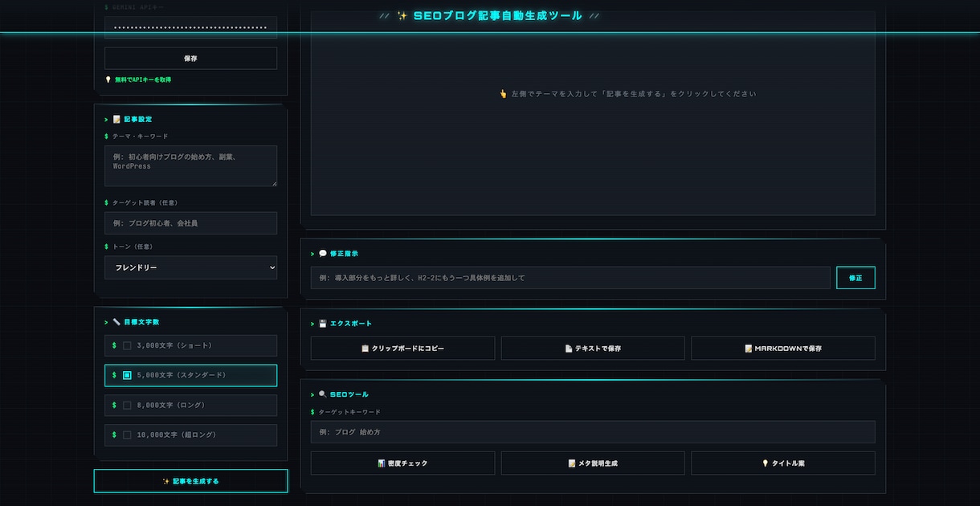Click the sparkle icon in the page title

402,16
